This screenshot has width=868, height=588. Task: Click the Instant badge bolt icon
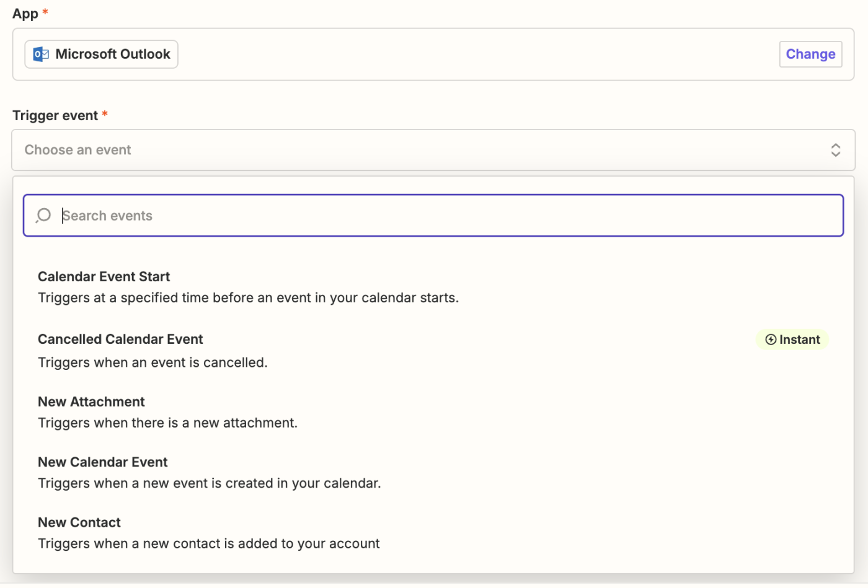coord(771,340)
